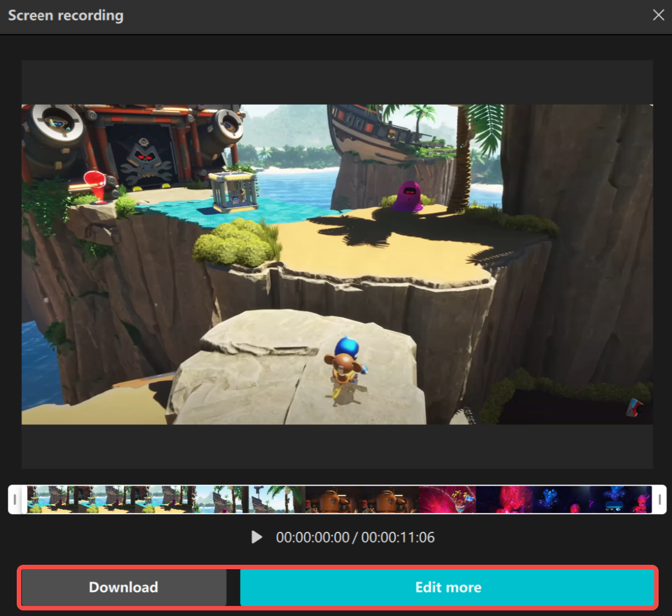Click the Download button
This screenshot has width=672, height=616.
(123, 587)
